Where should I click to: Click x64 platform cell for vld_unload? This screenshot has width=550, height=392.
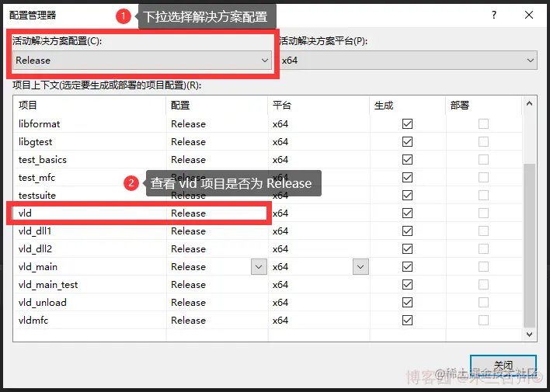319,302
